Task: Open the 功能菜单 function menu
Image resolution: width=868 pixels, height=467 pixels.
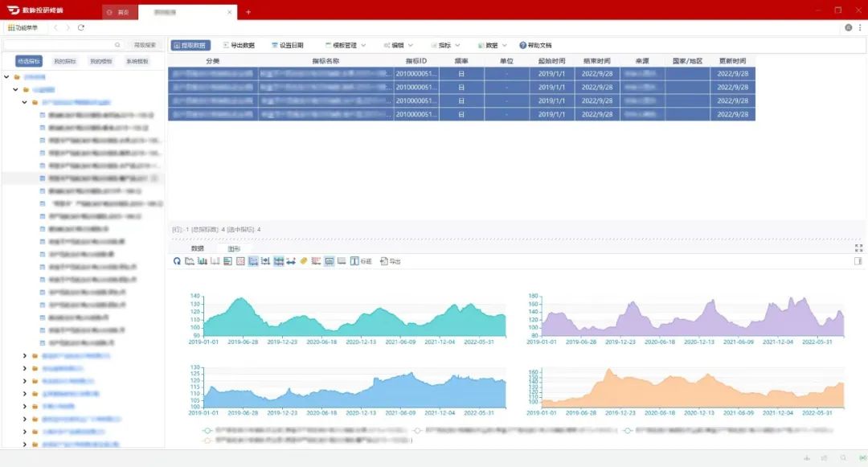Action: tap(23, 27)
